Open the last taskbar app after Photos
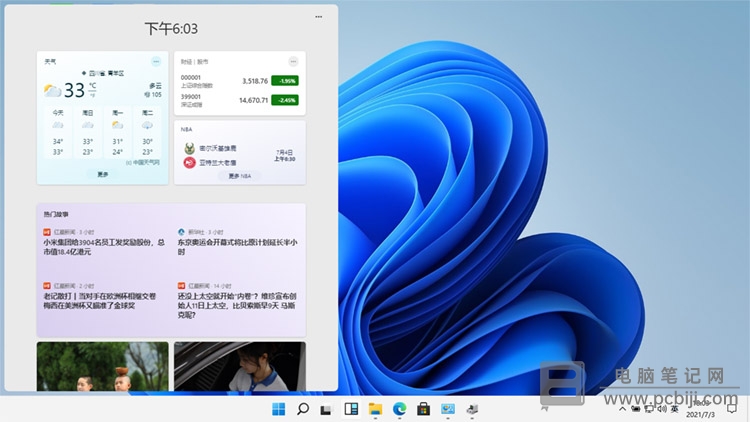Screen dimensions: 750x422 [x=472, y=409]
